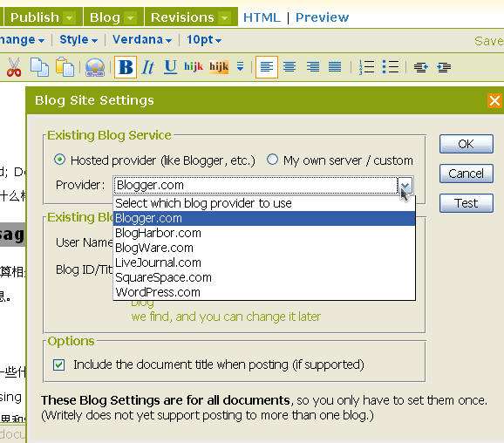Viewport: 504px width, 443px height.
Task: Toggle Italic formatting
Action: point(148,67)
